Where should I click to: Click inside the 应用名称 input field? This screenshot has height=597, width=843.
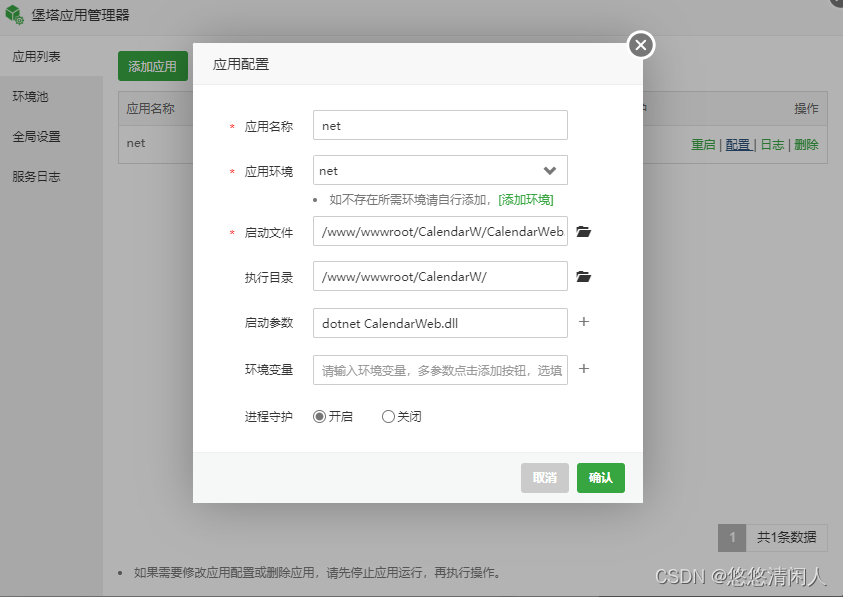click(440, 125)
